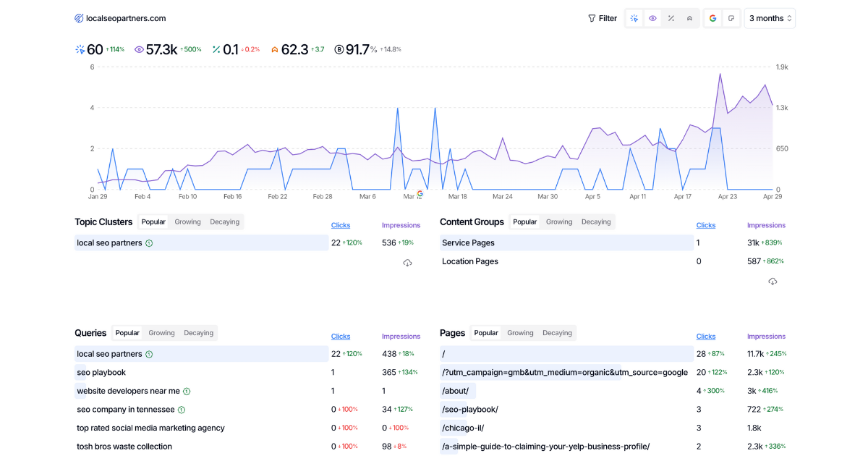This screenshot has width=868, height=456.
Task: Click Google marker on chart timeline
Action: 420,194
